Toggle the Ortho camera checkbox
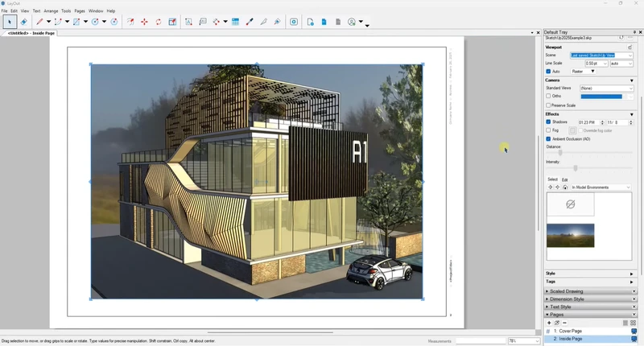 click(x=549, y=96)
